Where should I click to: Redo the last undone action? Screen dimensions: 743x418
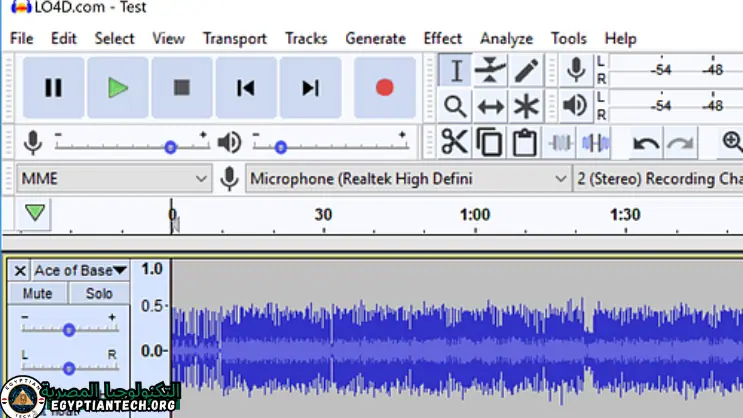(x=681, y=142)
